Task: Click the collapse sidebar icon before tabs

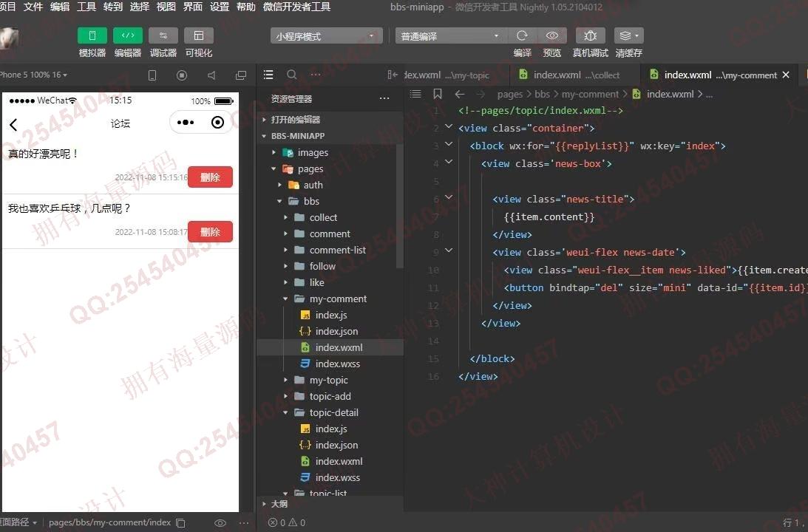Action: pos(393,75)
